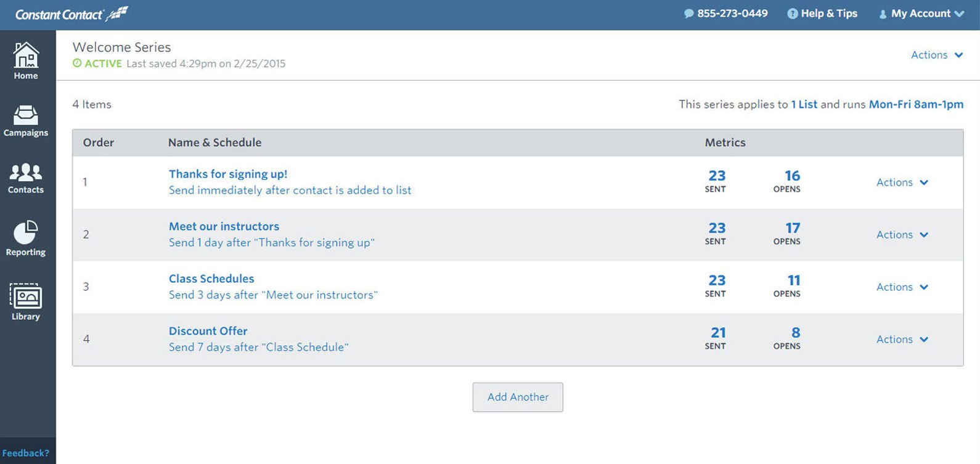This screenshot has height=464, width=980.
Task: View 23 SENT for Meet our instructors
Action: click(x=716, y=234)
